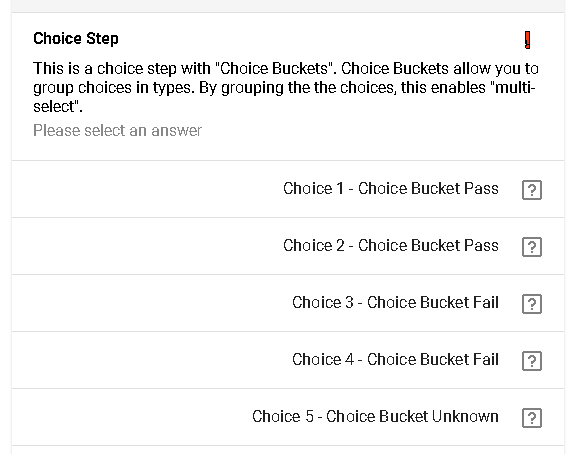The height and width of the screenshot is (454, 576).
Task: Select Choice 4 - Choice Bucket Fail
Action: (395, 359)
